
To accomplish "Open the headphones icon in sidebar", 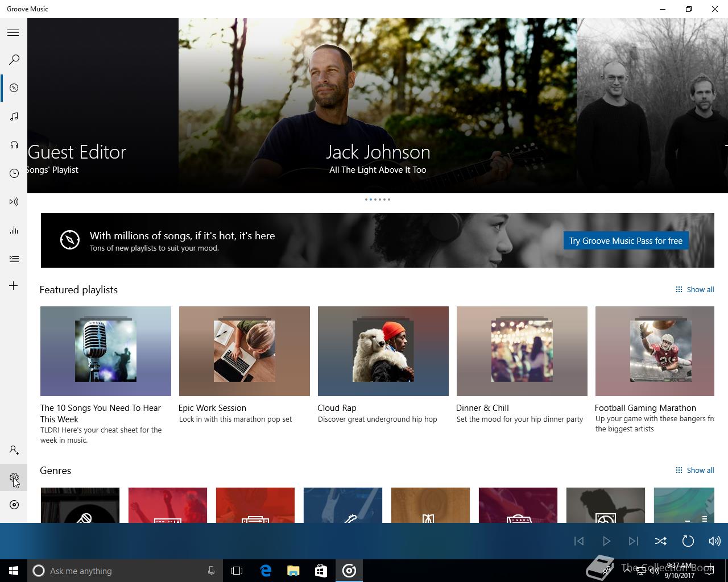I will [x=14, y=145].
